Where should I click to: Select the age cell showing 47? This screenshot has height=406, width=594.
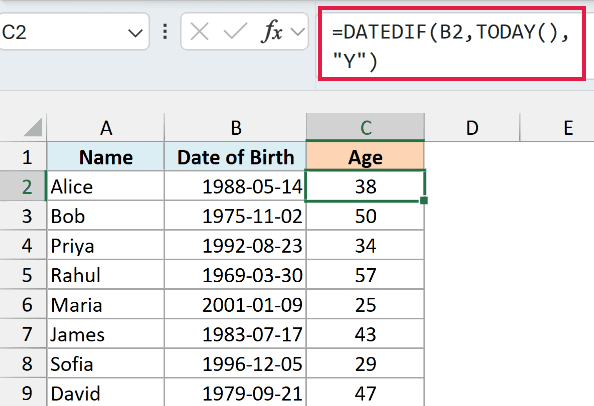365,392
